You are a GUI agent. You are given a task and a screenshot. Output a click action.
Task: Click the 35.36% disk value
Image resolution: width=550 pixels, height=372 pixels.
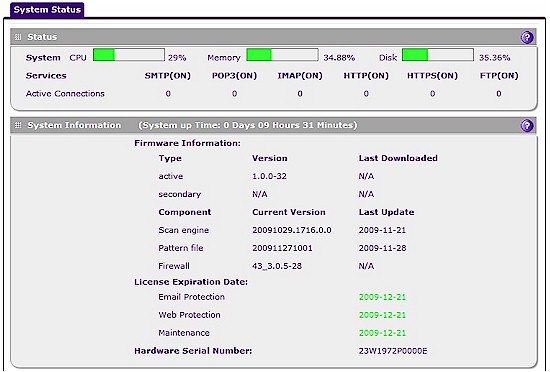(495, 58)
